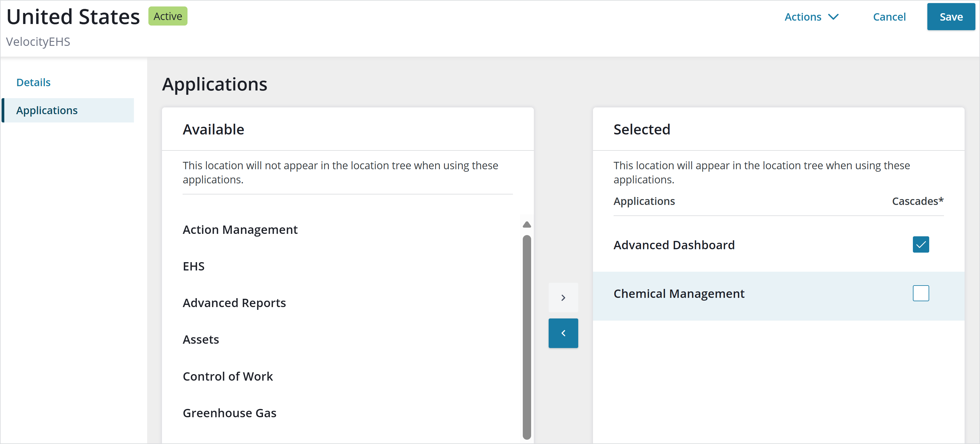The width and height of the screenshot is (980, 444).
Task: Click the move-left arrow button
Action: pos(563,333)
